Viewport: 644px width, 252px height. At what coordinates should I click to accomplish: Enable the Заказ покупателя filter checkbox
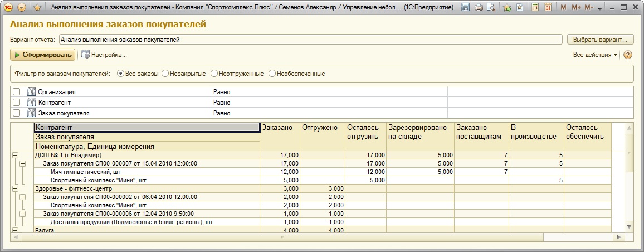pyautogui.click(x=17, y=113)
